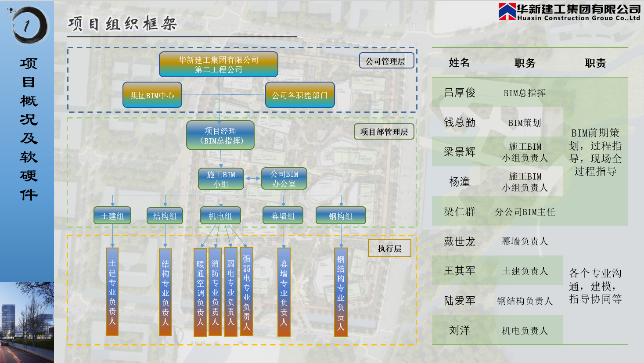Select the 钢结构专业负责人 vertical bar
Image resolution: width=644 pixels, height=363 pixels.
(341, 292)
